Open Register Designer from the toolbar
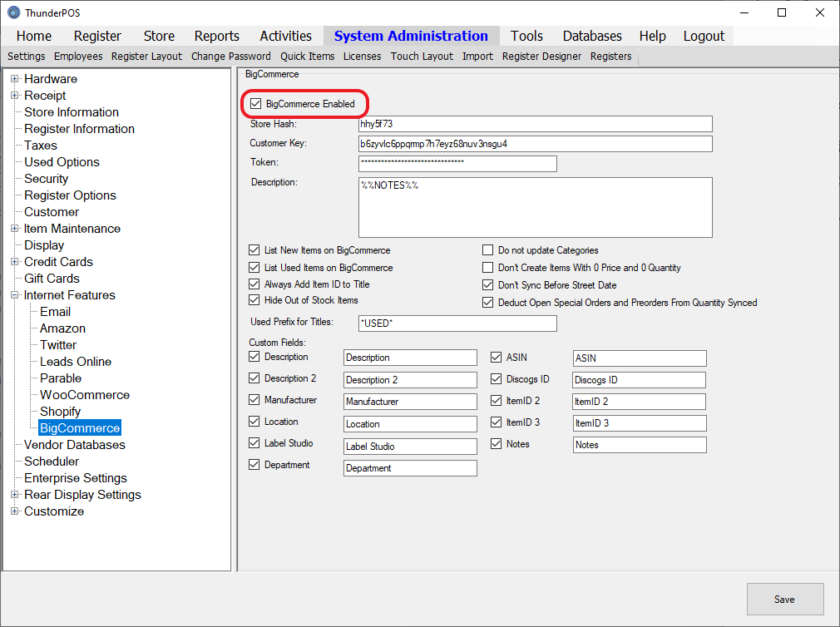840x627 pixels. click(x=541, y=57)
